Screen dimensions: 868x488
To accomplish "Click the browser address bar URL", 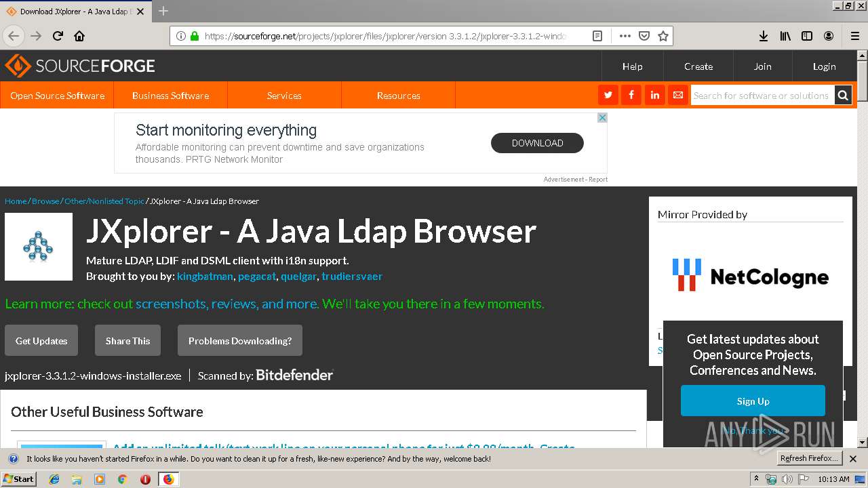I will (x=384, y=36).
